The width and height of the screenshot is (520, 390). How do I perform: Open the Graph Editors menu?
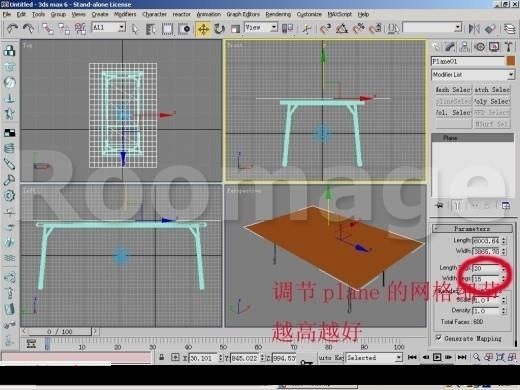coord(243,14)
